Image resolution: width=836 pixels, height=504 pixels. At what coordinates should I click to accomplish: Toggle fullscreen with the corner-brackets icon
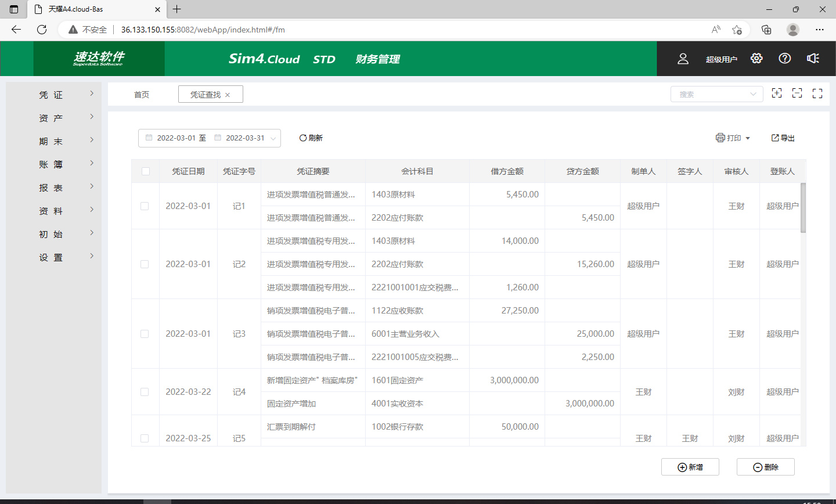pos(817,93)
